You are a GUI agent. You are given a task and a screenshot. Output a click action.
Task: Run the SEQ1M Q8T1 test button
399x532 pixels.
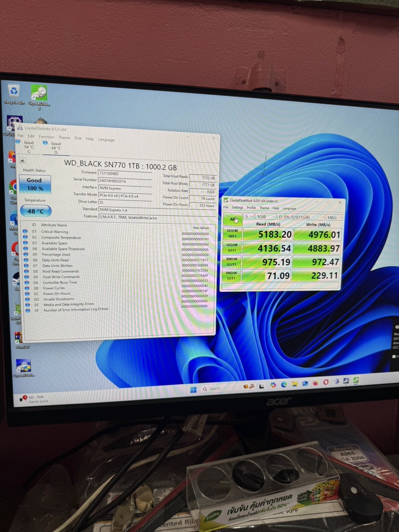point(232,233)
